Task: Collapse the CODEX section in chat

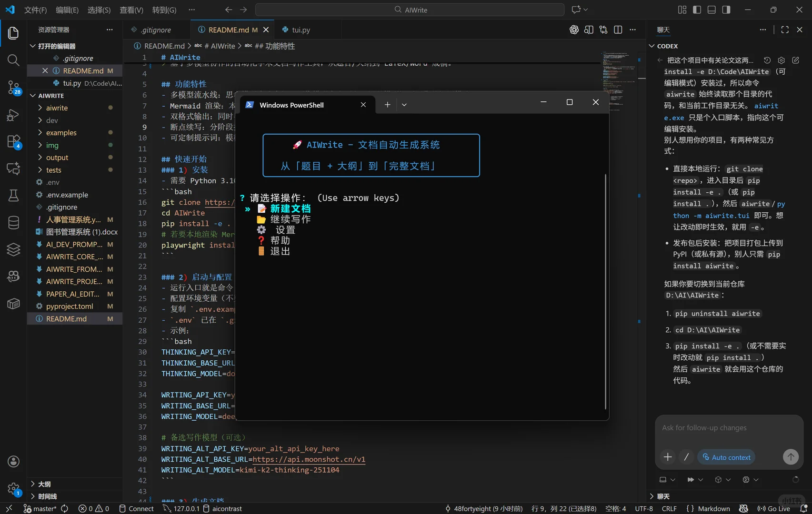Action: (x=667, y=46)
